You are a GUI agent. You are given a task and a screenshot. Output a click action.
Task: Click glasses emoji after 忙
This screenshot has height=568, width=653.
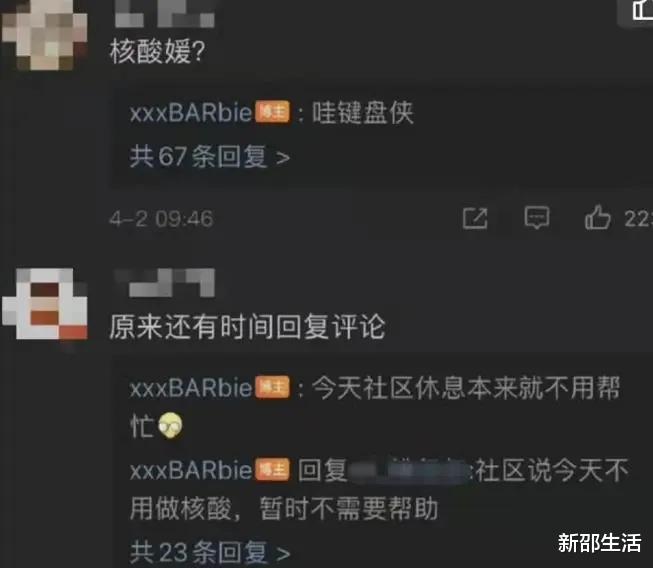[x=170, y=425]
